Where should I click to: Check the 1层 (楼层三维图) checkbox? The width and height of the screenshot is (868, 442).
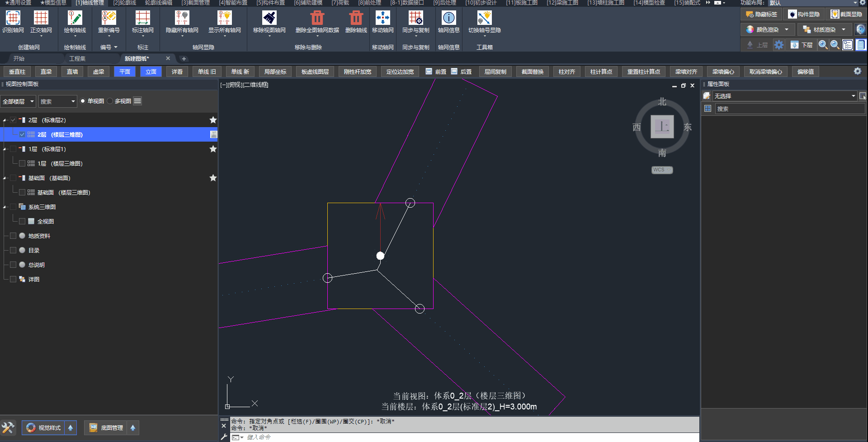point(22,163)
